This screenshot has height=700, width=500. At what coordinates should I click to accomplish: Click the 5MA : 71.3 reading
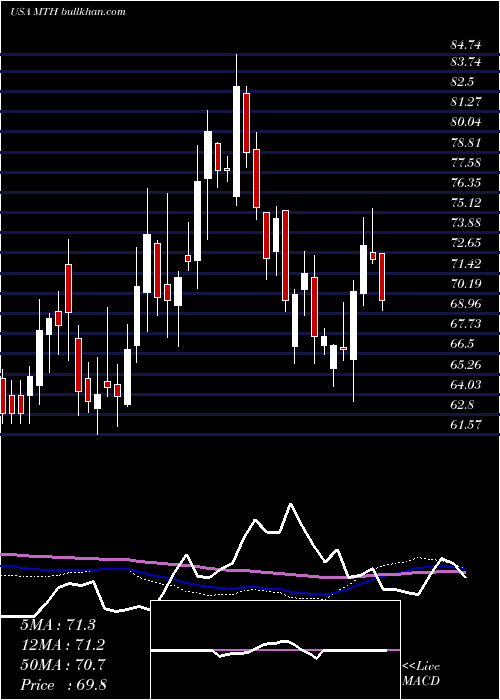(x=58, y=625)
